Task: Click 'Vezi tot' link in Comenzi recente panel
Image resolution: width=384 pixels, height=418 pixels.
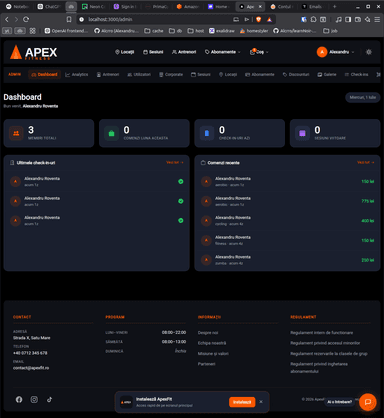Action: point(366,162)
